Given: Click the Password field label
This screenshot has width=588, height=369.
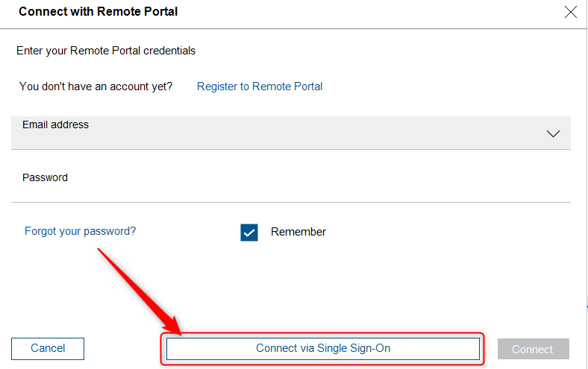Looking at the screenshot, I should click(45, 177).
